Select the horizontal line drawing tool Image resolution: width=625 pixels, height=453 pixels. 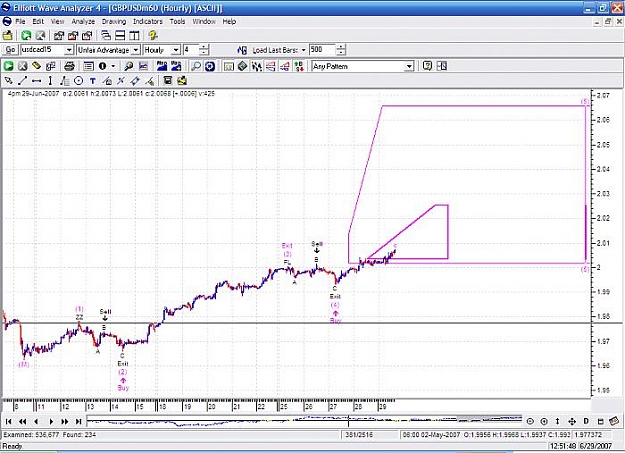(x=36, y=81)
